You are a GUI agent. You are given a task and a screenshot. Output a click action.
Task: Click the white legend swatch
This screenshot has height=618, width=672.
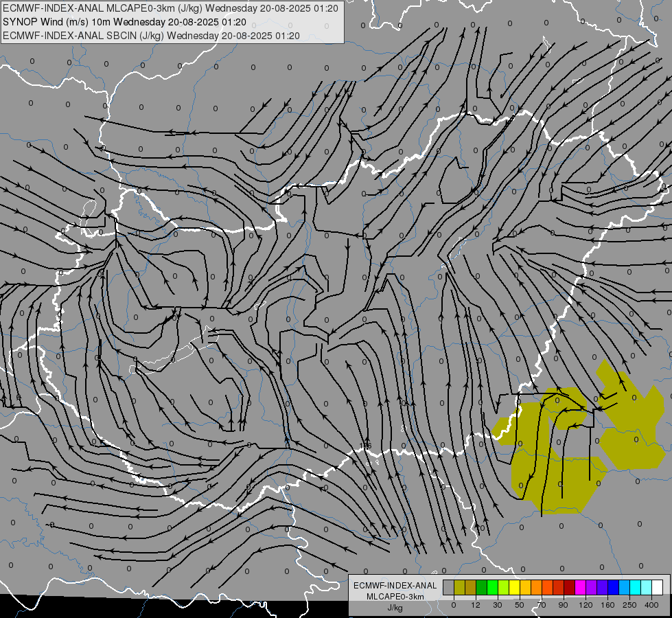pos(658,587)
